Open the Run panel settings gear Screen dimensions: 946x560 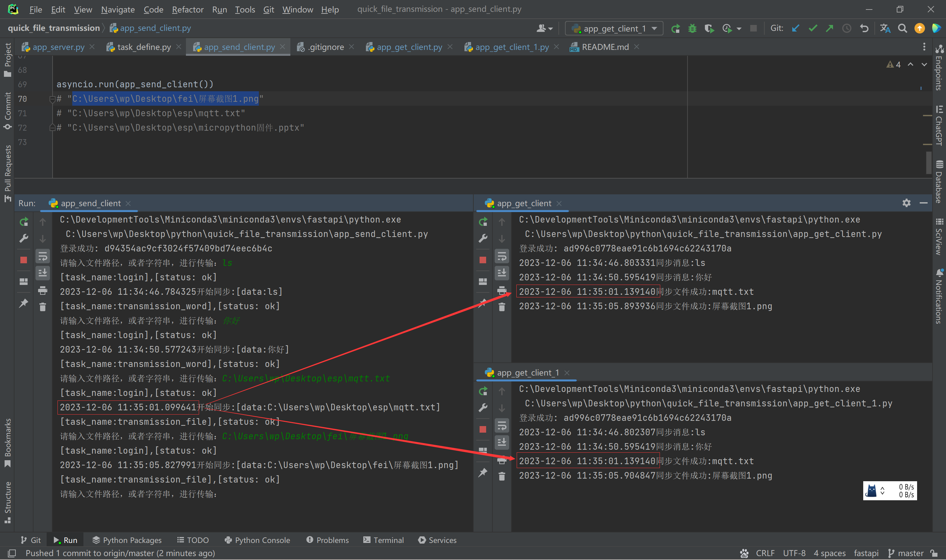pyautogui.click(x=906, y=203)
